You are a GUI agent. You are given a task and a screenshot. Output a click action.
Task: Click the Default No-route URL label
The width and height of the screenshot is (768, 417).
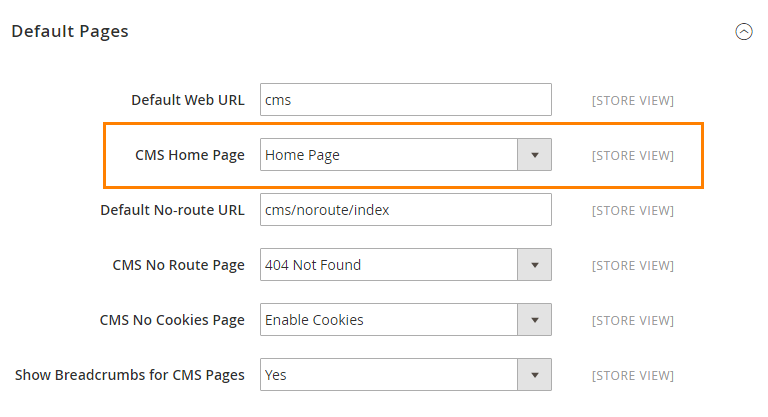click(x=172, y=210)
